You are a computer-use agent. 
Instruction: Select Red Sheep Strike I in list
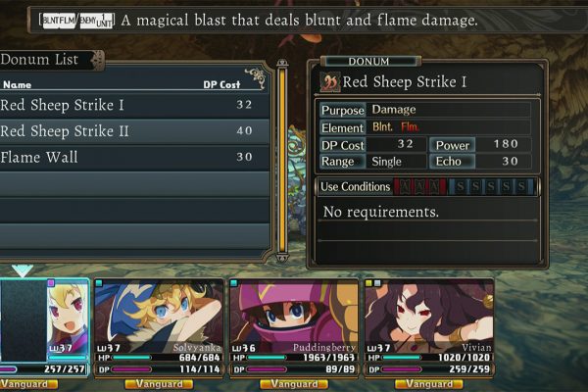(x=134, y=105)
